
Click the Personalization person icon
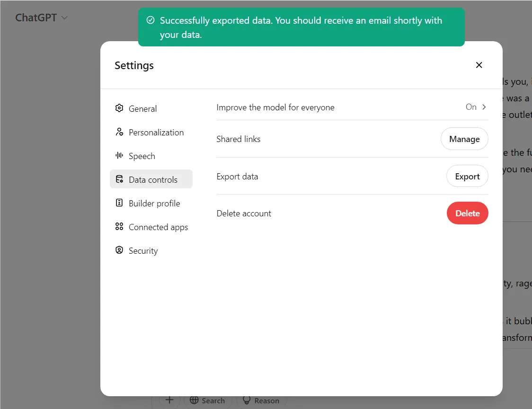coord(119,132)
